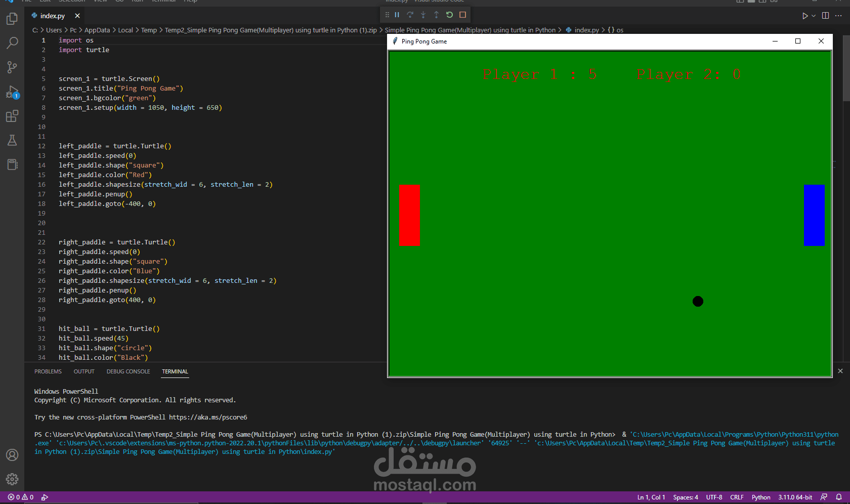Click the editor vertical scrollbar thumb
850x504 pixels.
pyautogui.click(x=846, y=68)
